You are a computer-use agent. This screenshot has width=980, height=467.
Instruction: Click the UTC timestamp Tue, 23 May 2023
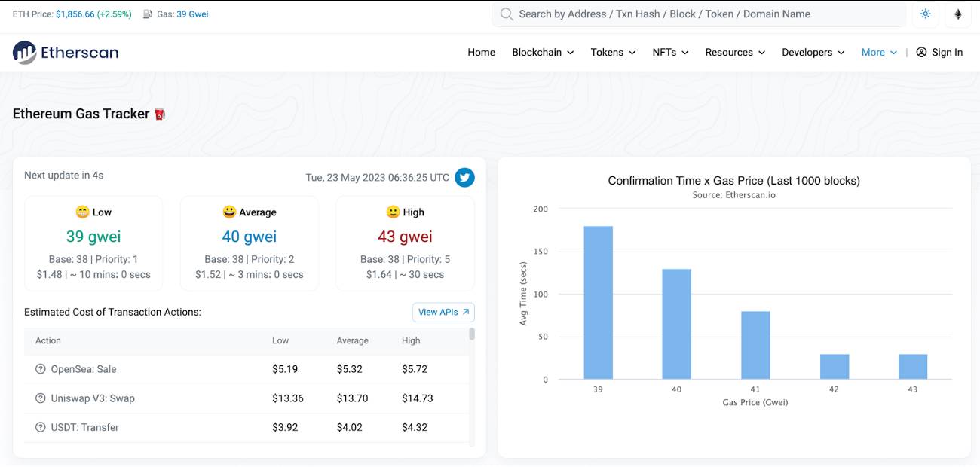point(377,178)
